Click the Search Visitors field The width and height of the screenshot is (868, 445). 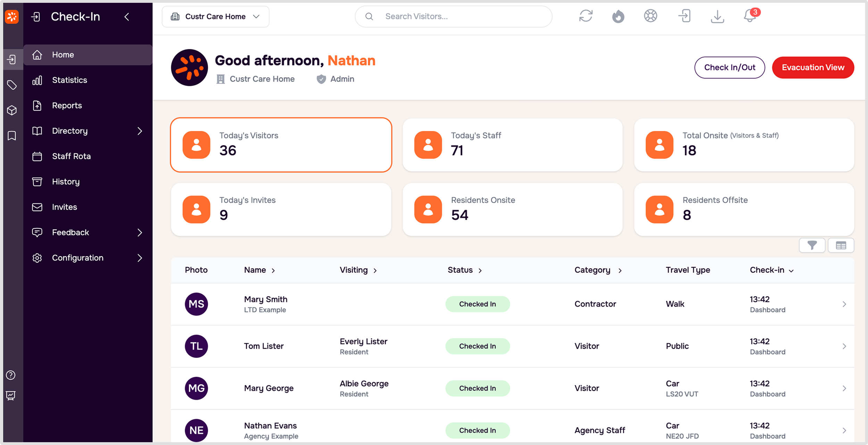tap(453, 16)
